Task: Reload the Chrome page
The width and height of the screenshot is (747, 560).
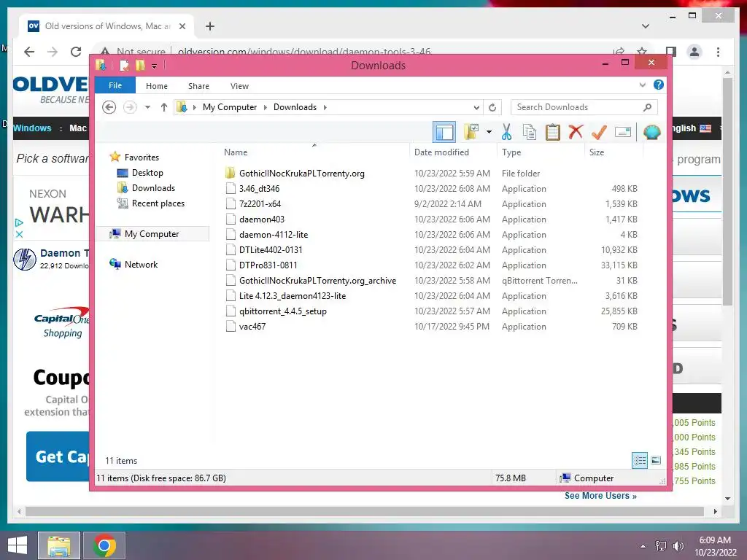Action: [x=76, y=52]
